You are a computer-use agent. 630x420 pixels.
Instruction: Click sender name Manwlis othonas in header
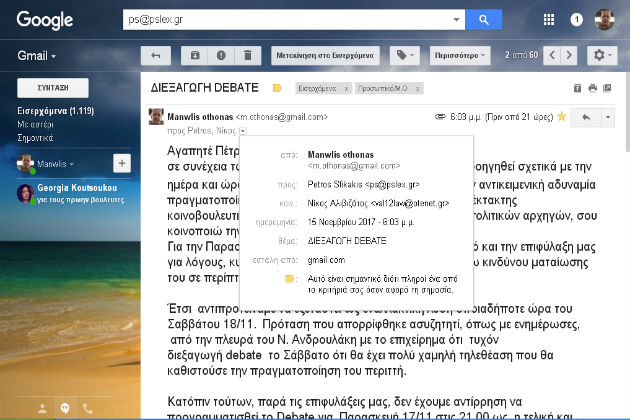point(200,117)
